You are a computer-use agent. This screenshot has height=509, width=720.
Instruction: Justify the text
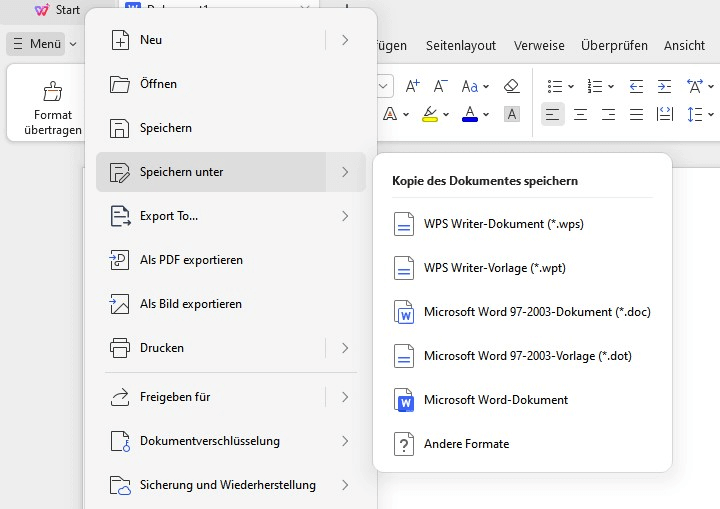[636, 113]
